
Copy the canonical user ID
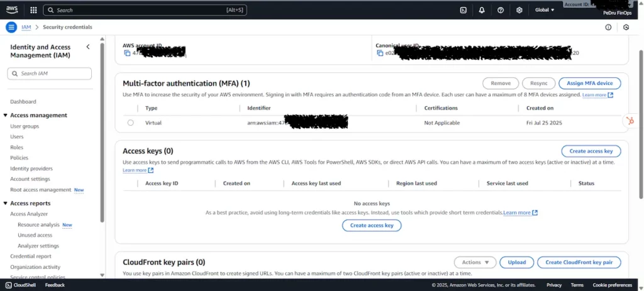(380, 53)
